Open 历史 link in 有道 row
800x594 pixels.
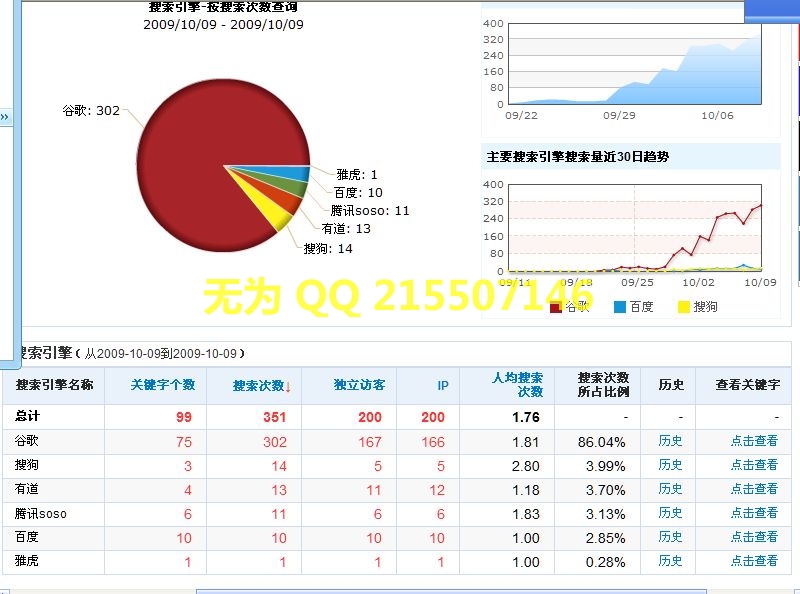tap(670, 489)
